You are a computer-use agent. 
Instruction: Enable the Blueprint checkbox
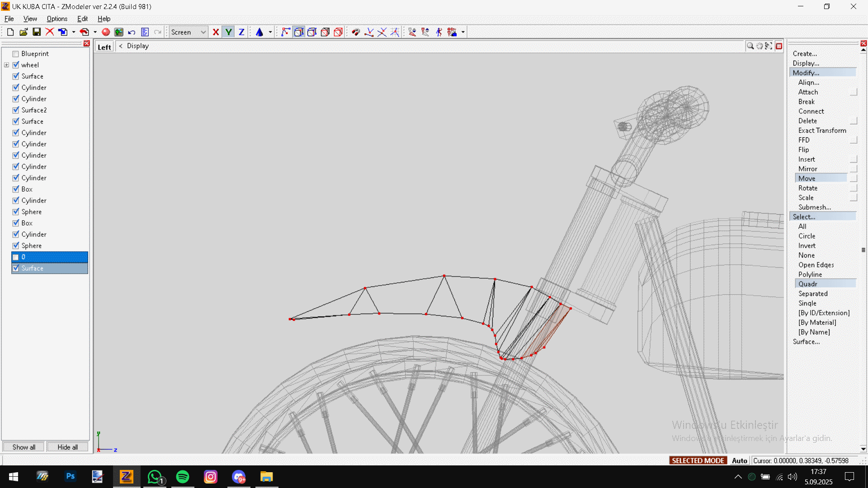pyautogui.click(x=16, y=54)
